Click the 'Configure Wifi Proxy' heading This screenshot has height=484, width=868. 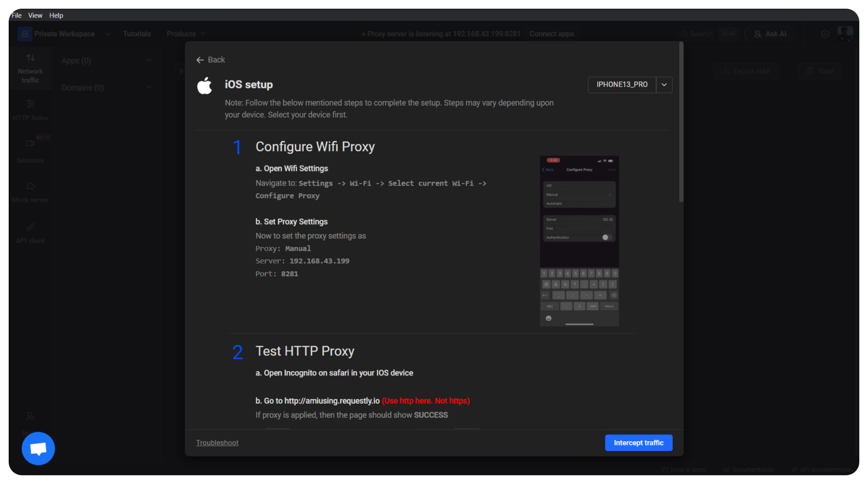[315, 147]
